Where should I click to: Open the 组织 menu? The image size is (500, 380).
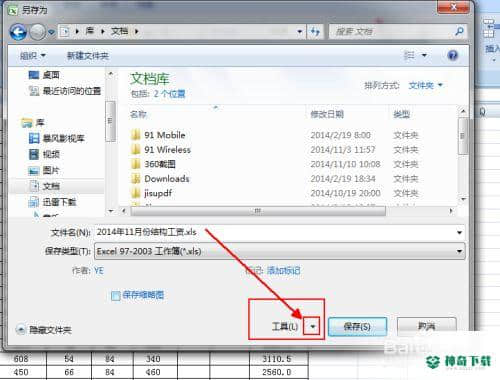click(33, 55)
